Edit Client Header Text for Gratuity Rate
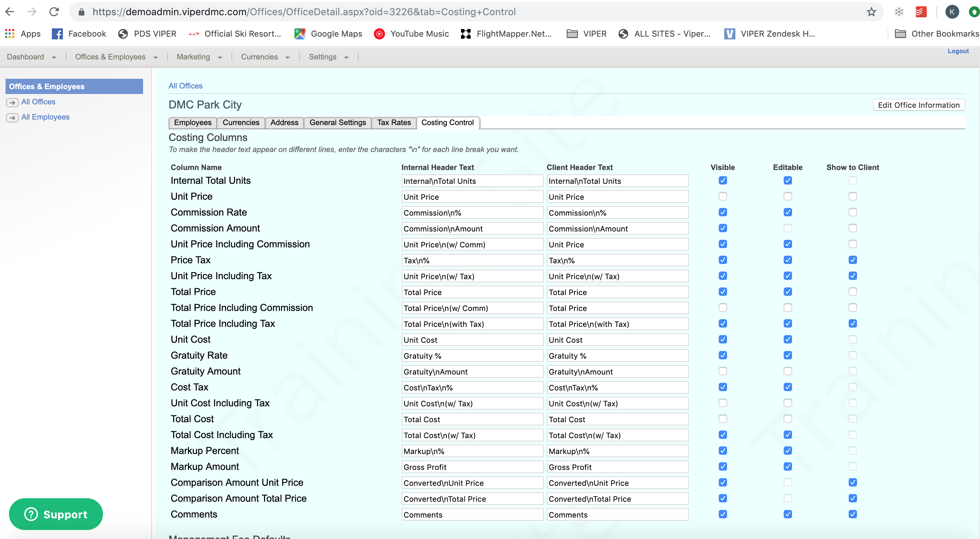980x539 pixels. click(x=617, y=356)
